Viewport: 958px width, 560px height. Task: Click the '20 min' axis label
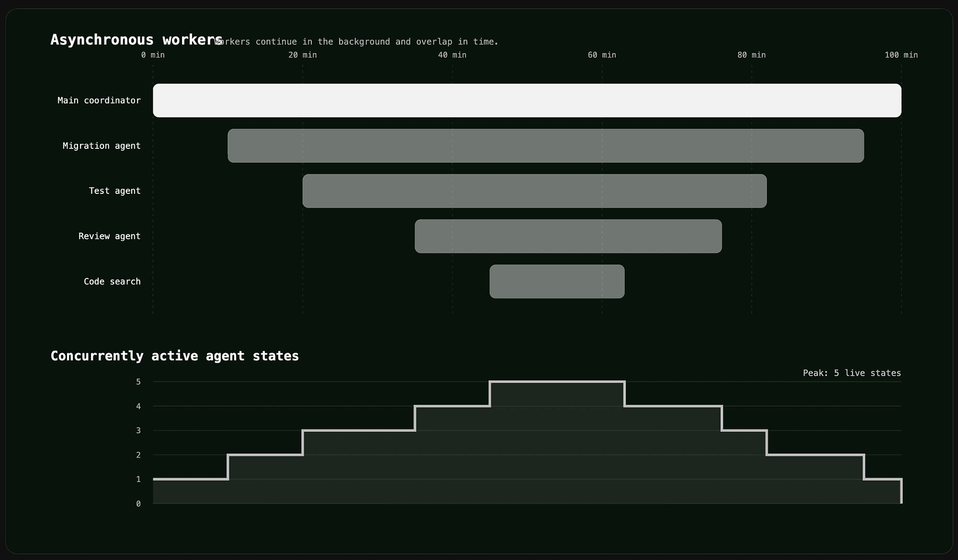[x=303, y=55]
